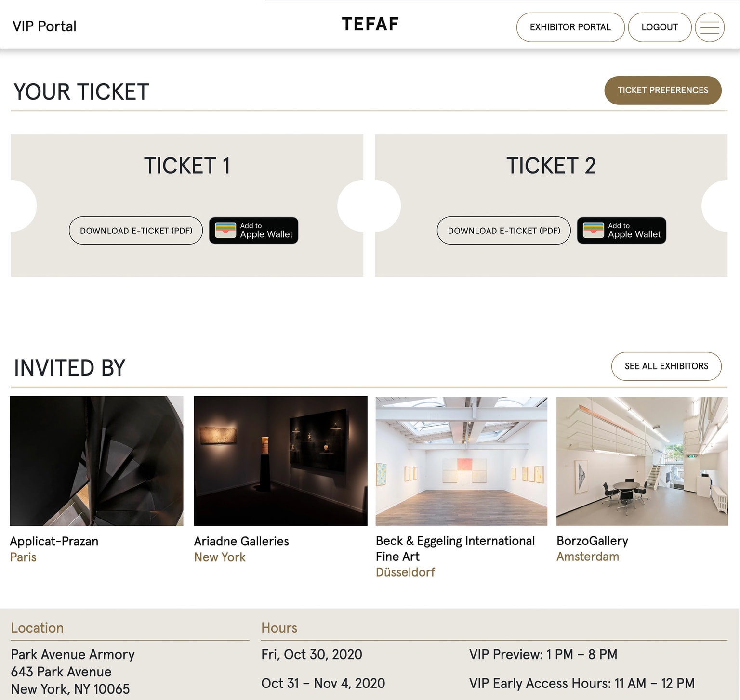Open the Ariadne Galleries photo

coord(280,461)
